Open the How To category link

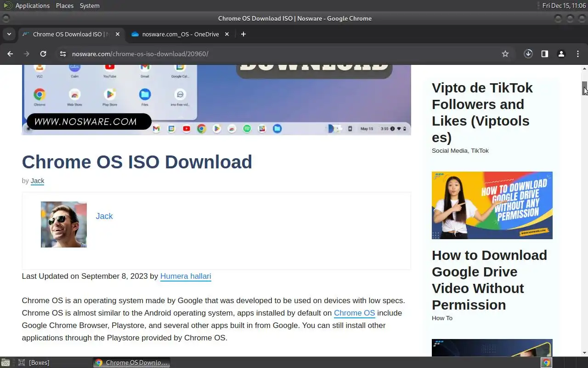(442, 318)
